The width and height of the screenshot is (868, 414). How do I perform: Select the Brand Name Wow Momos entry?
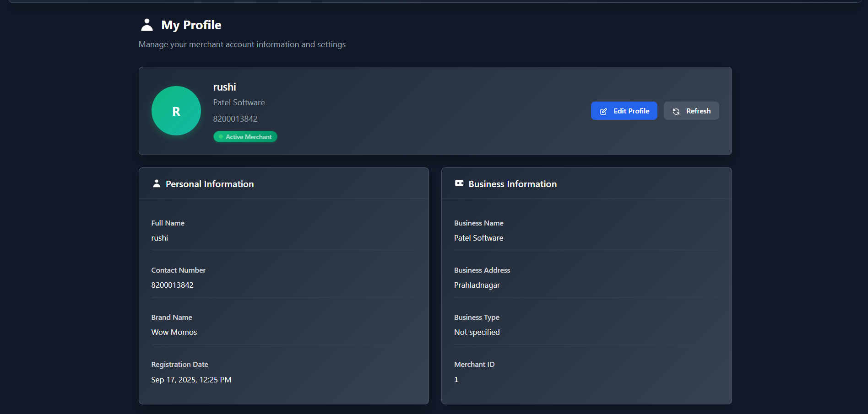point(174,332)
